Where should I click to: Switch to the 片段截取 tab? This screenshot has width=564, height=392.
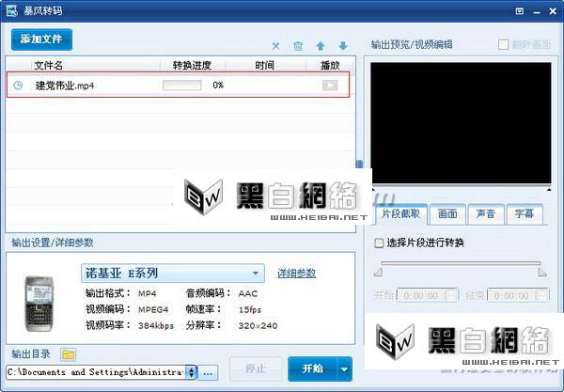pyautogui.click(x=400, y=214)
